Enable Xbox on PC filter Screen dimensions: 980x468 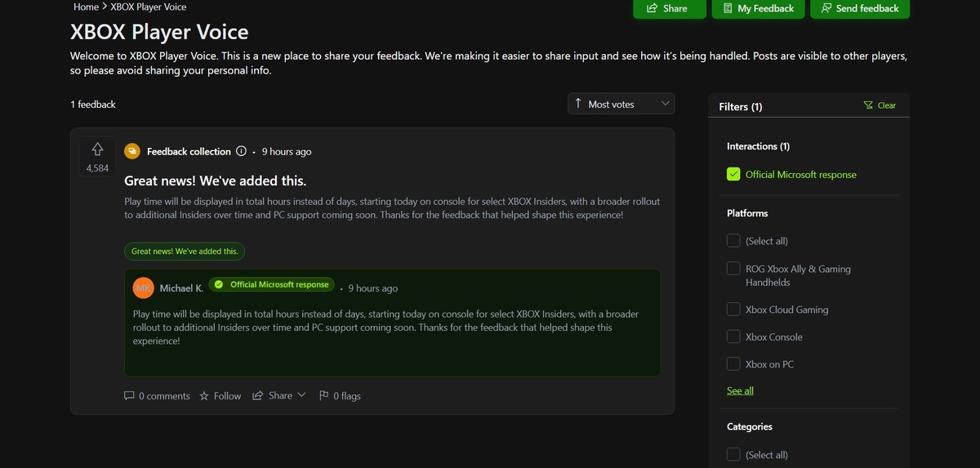[x=733, y=364]
